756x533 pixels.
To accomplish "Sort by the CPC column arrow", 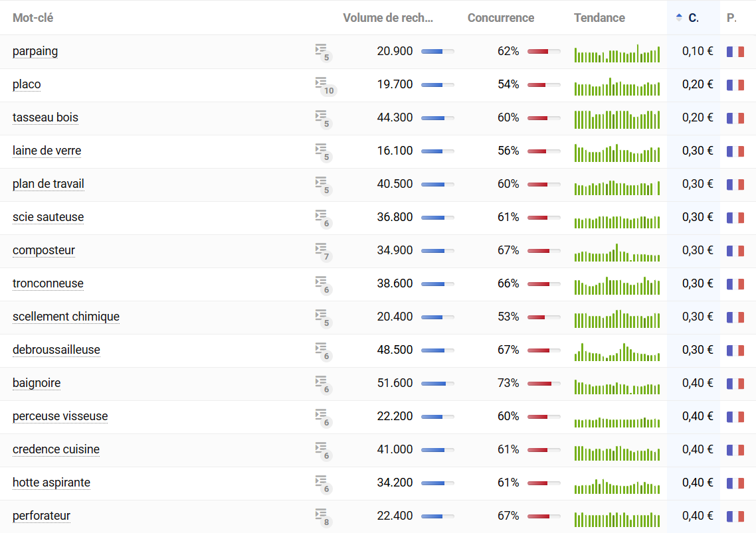I will (x=679, y=17).
